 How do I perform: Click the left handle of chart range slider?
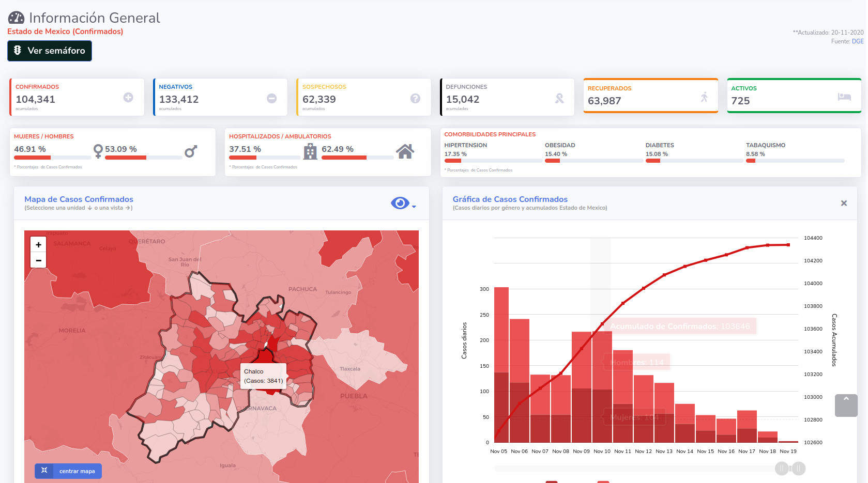[782, 469]
